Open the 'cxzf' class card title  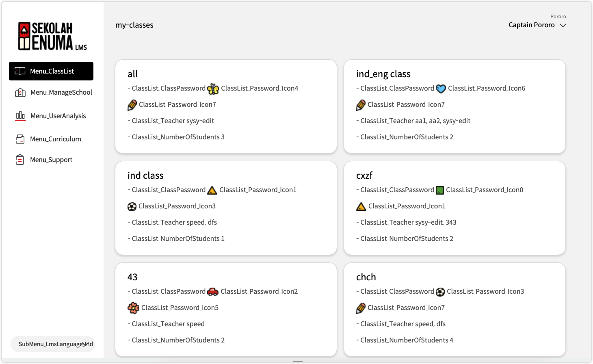(364, 175)
